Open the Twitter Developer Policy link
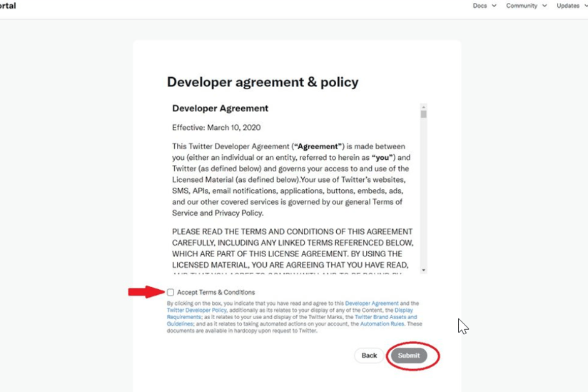Screen dimensions: 588x392 pos(196,310)
